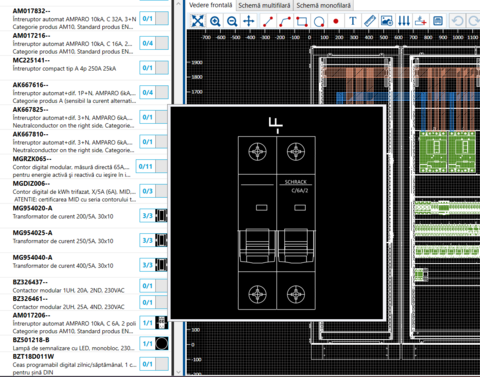Viewport: 480px width, 377px height.
Task: Select the AK667825-- product row
Action: point(85,117)
